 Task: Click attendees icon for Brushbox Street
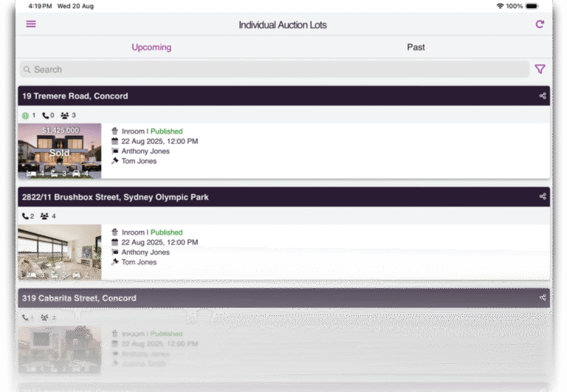click(44, 216)
